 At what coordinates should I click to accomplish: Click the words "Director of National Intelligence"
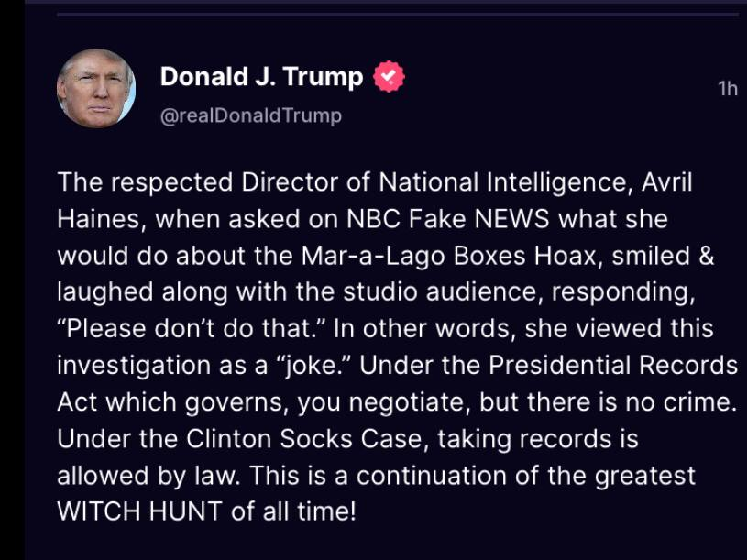tap(434, 182)
